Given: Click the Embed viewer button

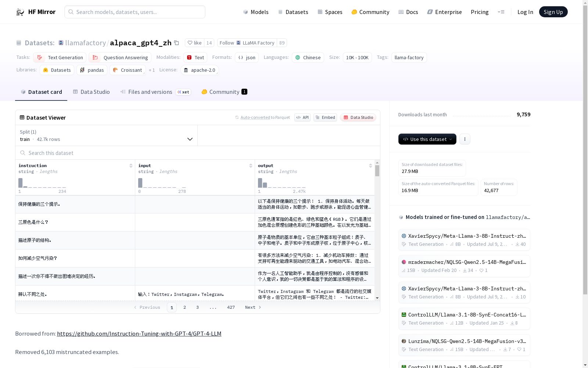Looking at the screenshot, I should pos(325,117).
